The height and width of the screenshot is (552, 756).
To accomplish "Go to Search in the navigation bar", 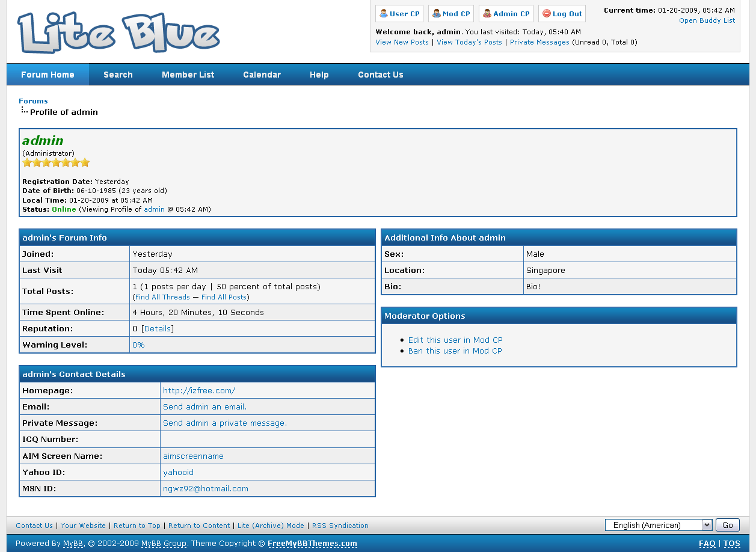I will pyautogui.click(x=118, y=75).
